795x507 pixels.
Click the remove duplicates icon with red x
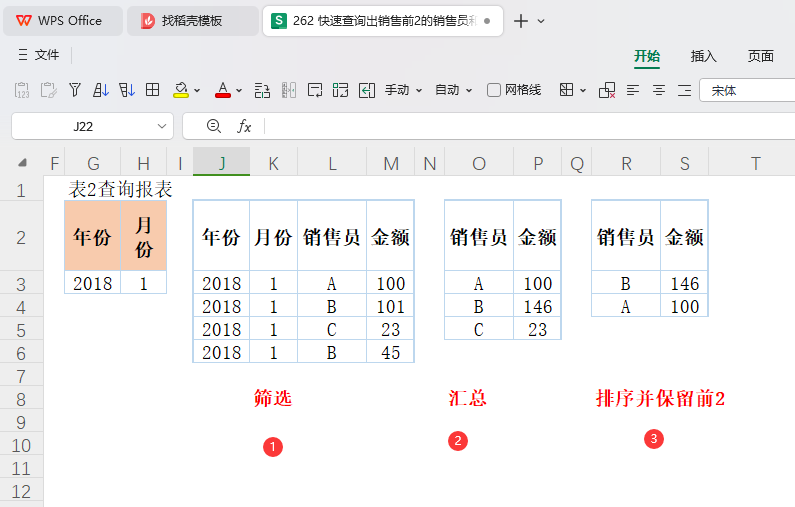point(607,90)
